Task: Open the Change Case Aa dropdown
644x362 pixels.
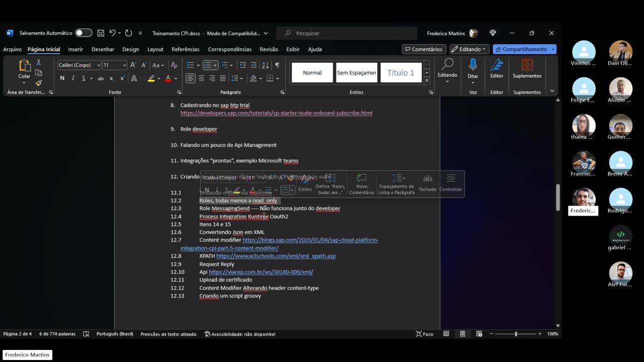Action: pos(158,65)
